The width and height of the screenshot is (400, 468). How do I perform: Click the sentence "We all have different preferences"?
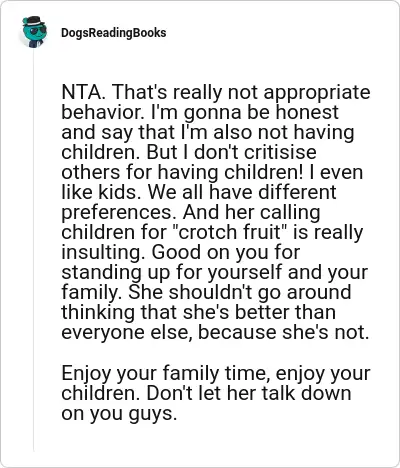click(199, 202)
